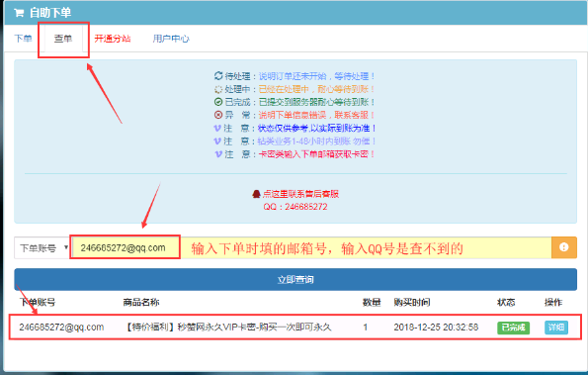Screen dimensions: 588x376
Task: Click the V icon beside 状态仅供参考
Action: 217,128
